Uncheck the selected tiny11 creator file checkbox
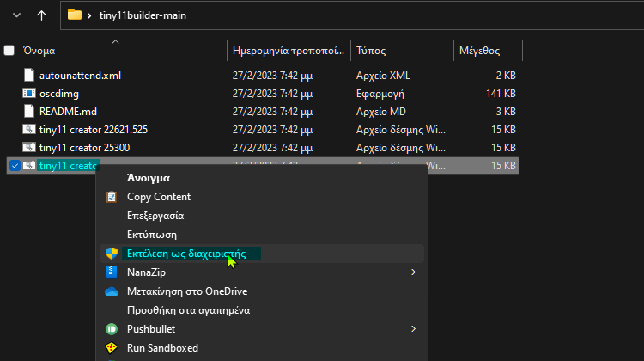The width and height of the screenshot is (644, 361). point(15,166)
